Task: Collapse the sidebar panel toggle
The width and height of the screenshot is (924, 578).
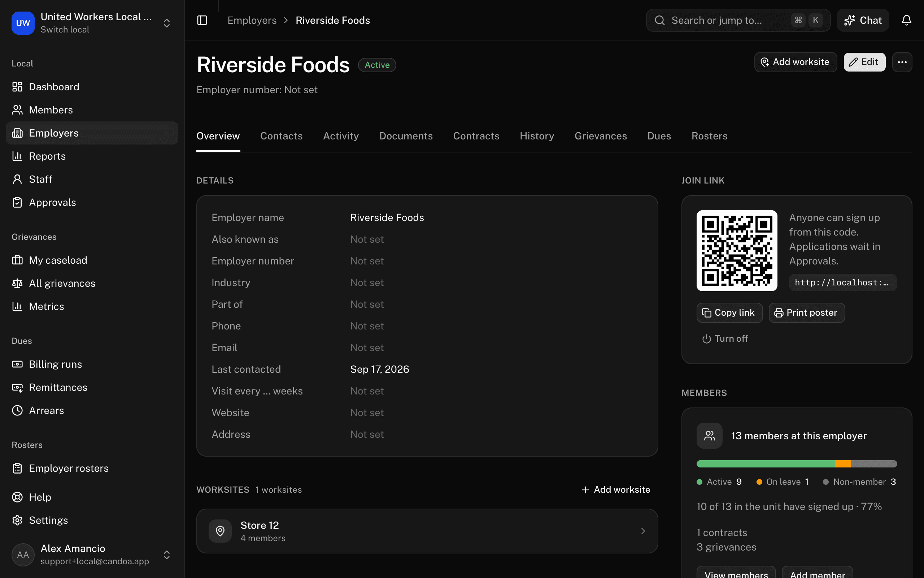Action: [202, 20]
